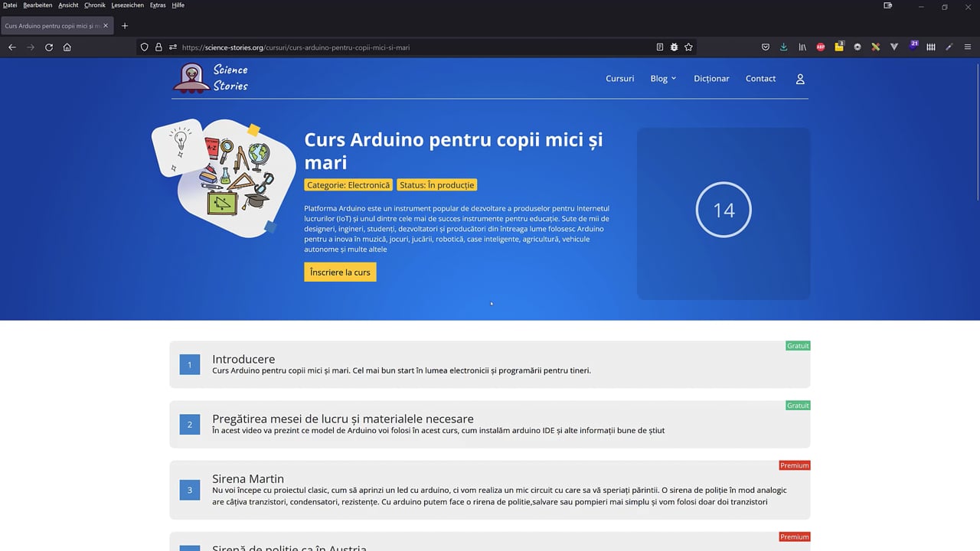Click the URL address field
This screenshot has height=551, width=980.
(416, 47)
